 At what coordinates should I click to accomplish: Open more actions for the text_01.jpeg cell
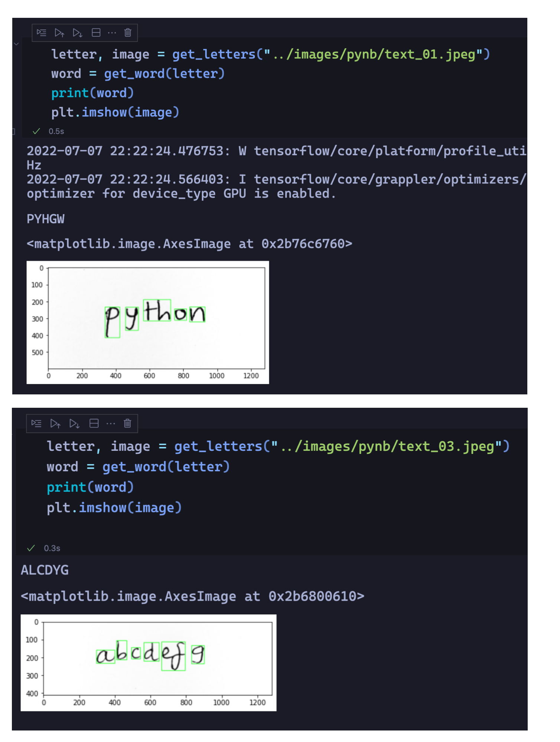pyautogui.click(x=112, y=33)
